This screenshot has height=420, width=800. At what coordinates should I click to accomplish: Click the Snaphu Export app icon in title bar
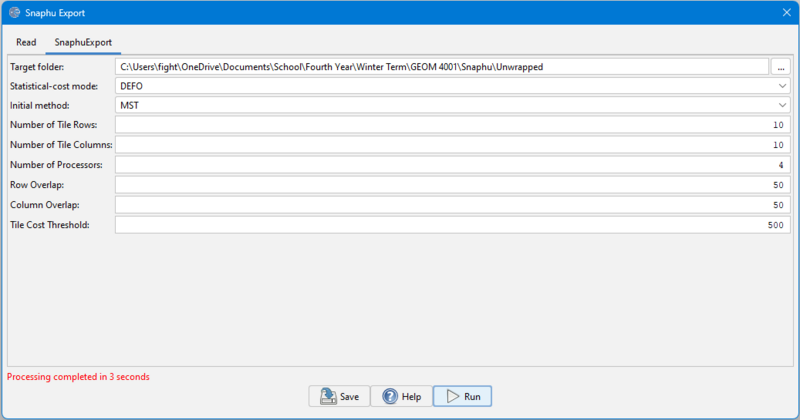14,13
